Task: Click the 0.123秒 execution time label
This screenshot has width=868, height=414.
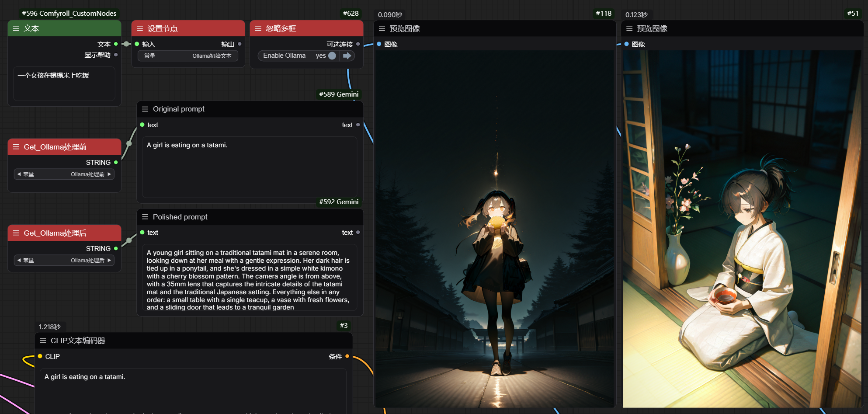Action: coord(636,15)
